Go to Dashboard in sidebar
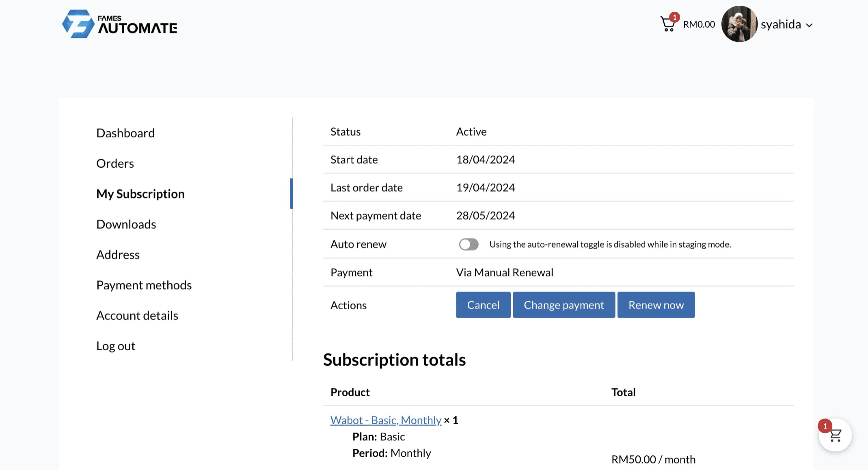This screenshot has height=470, width=868. [x=125, y=133]
